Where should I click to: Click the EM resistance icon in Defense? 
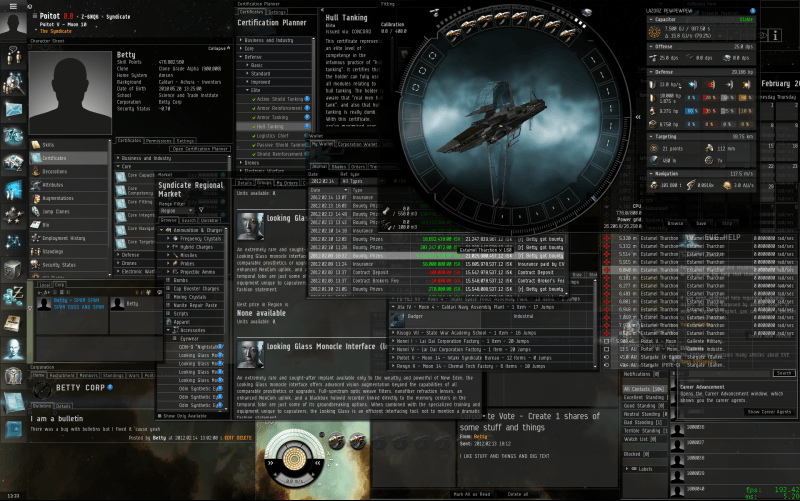click(x=692, y=84)
